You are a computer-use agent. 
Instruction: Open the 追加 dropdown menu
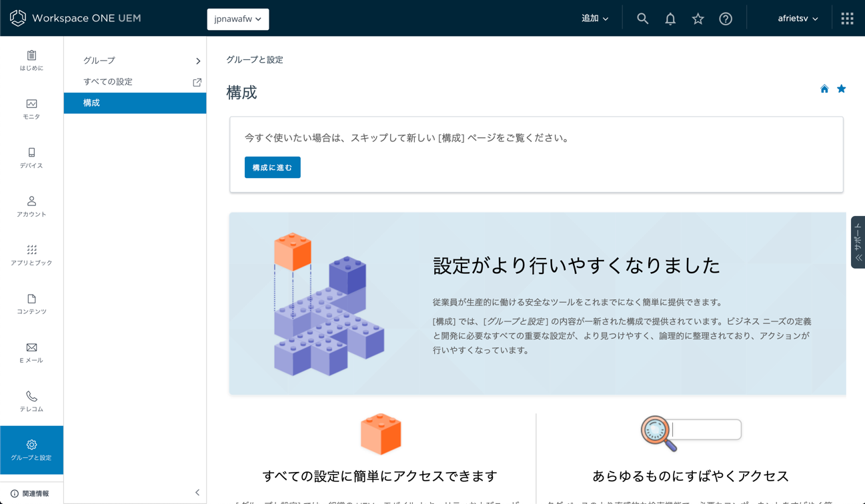click(595, 19)
